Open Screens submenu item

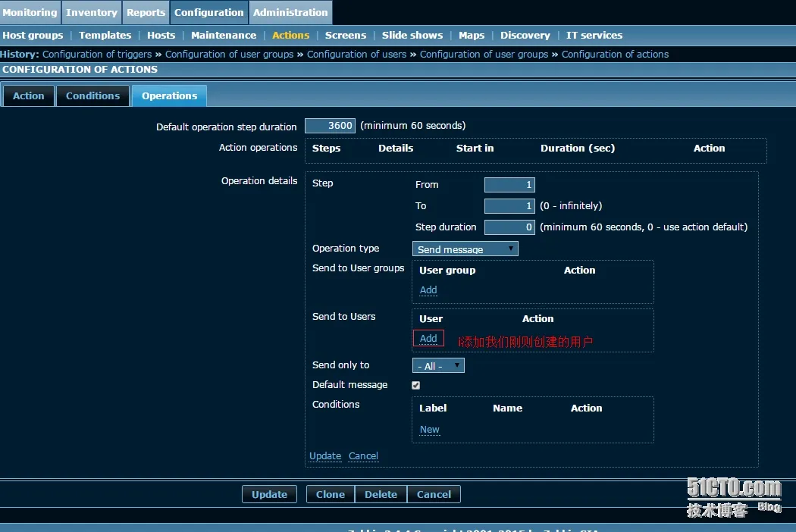(345, 35)
